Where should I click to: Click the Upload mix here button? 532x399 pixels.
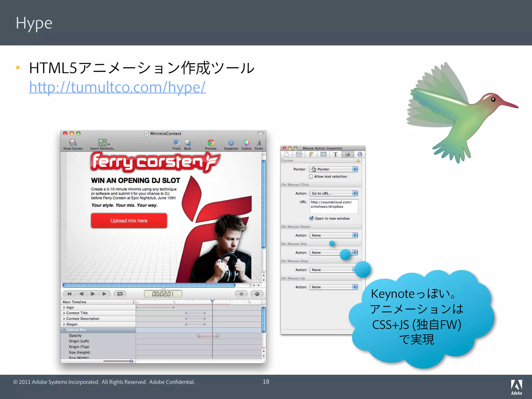(129, 221)
